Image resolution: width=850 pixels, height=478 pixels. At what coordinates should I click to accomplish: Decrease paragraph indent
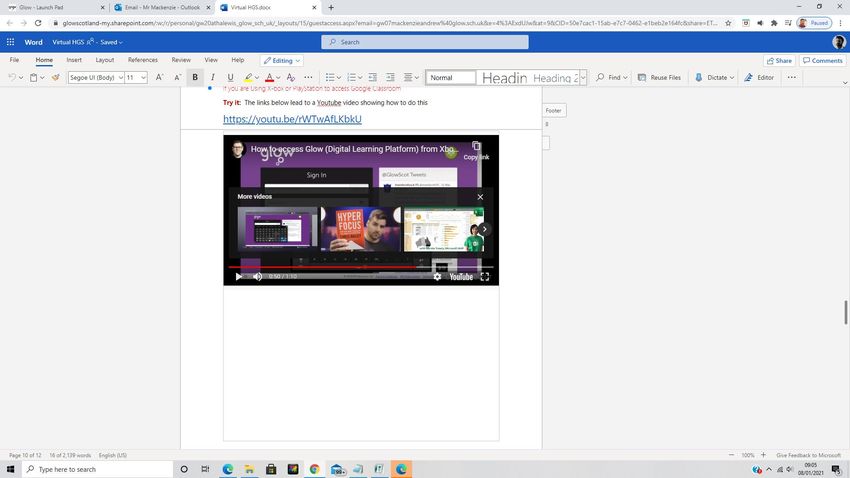[372, 77]
